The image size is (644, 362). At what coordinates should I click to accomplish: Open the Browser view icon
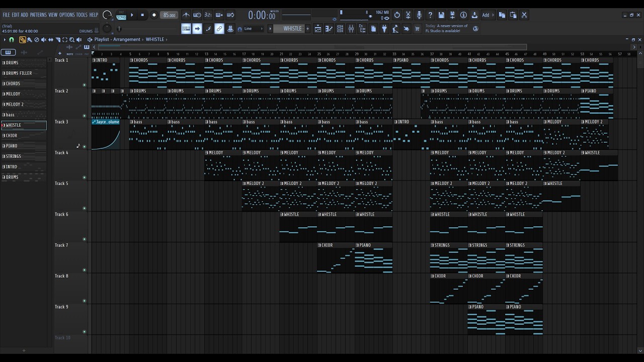[x=362, y=29]
